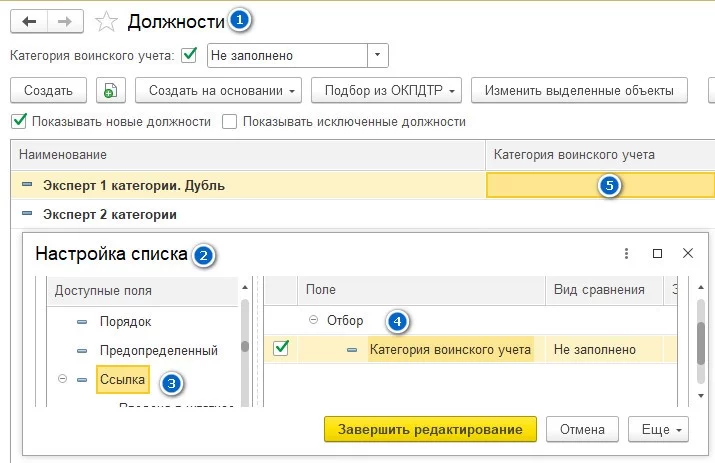Select the Эксперт 2 категории row
Screen dimensions: 715x463
point(363,214)
